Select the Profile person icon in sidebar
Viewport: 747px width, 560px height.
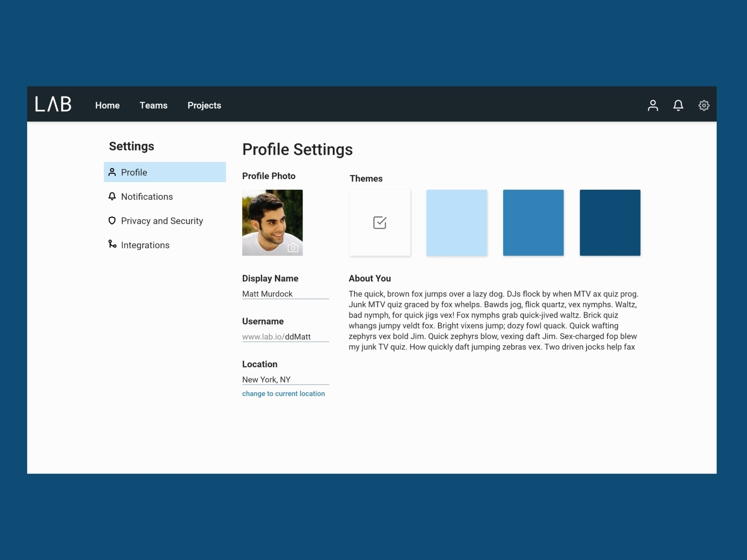(x=112, y=172)
